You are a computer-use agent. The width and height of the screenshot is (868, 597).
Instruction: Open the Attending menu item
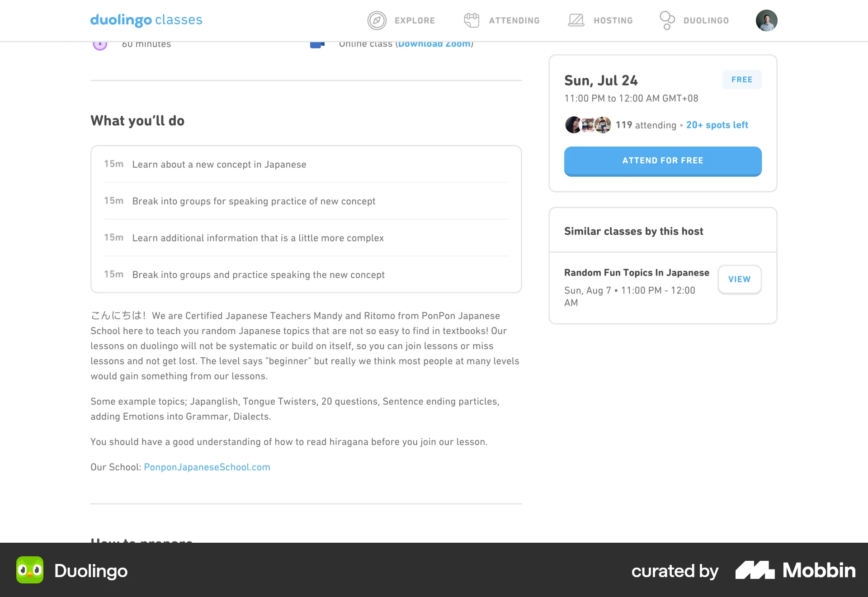[x=514, y=20]
